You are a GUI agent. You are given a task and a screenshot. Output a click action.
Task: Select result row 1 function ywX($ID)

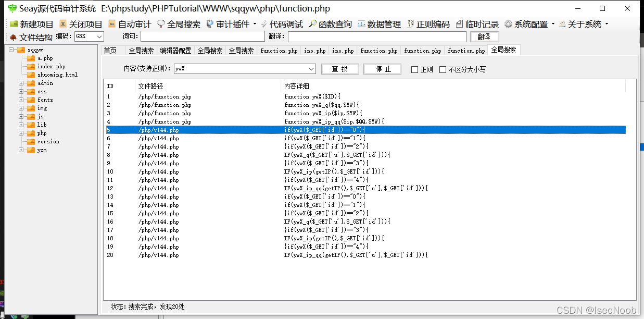(x=365, y=96)
